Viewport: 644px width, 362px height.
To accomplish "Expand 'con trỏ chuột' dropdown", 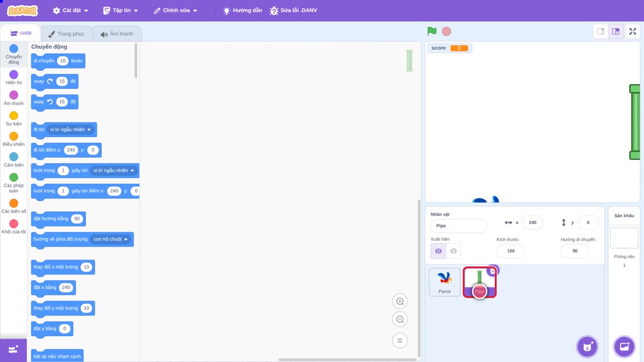I will click(110, 239).
